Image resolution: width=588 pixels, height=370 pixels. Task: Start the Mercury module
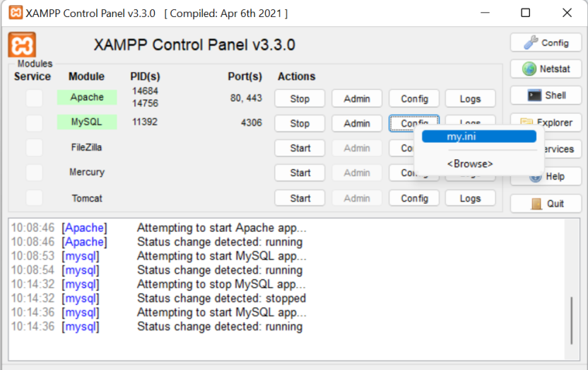point(300,173)
